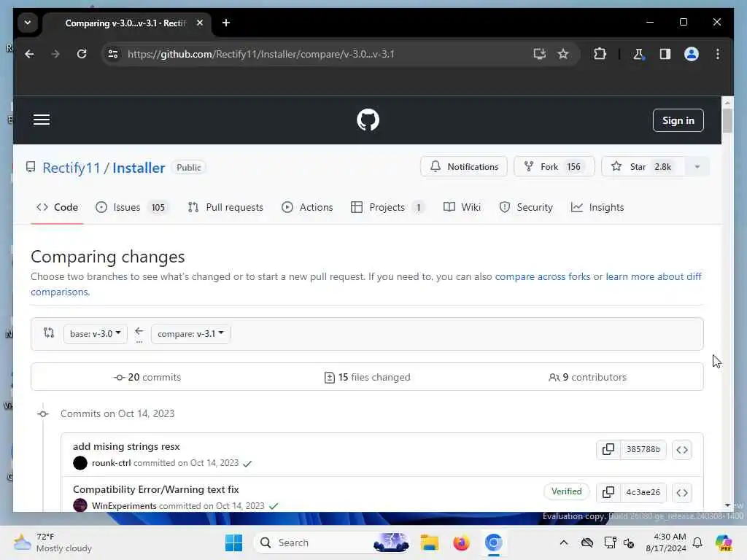Click the Notifications button
This screenshot has width=747, height=560.
463,167
